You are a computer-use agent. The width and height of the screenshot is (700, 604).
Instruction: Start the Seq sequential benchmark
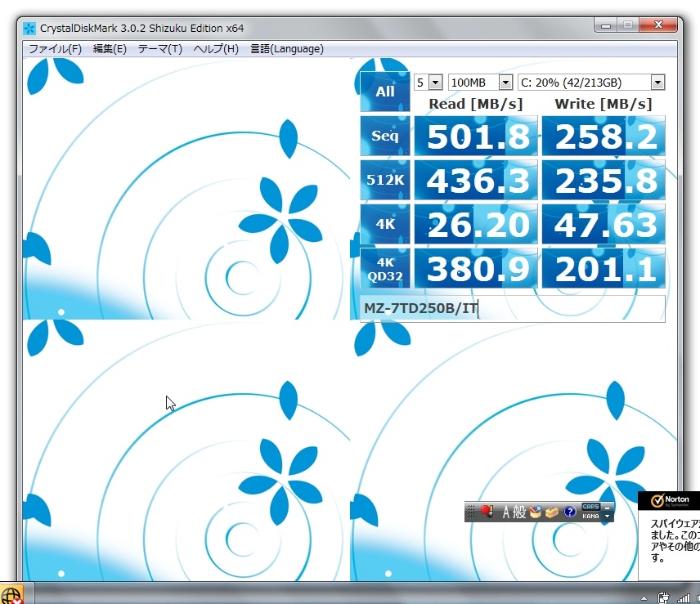[x=385, y=136]
